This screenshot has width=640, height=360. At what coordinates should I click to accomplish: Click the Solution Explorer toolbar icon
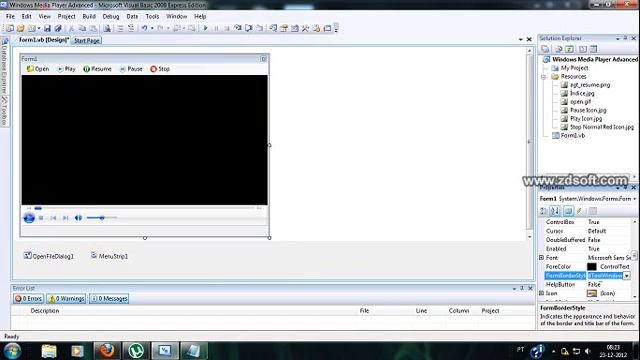[273, 28]
